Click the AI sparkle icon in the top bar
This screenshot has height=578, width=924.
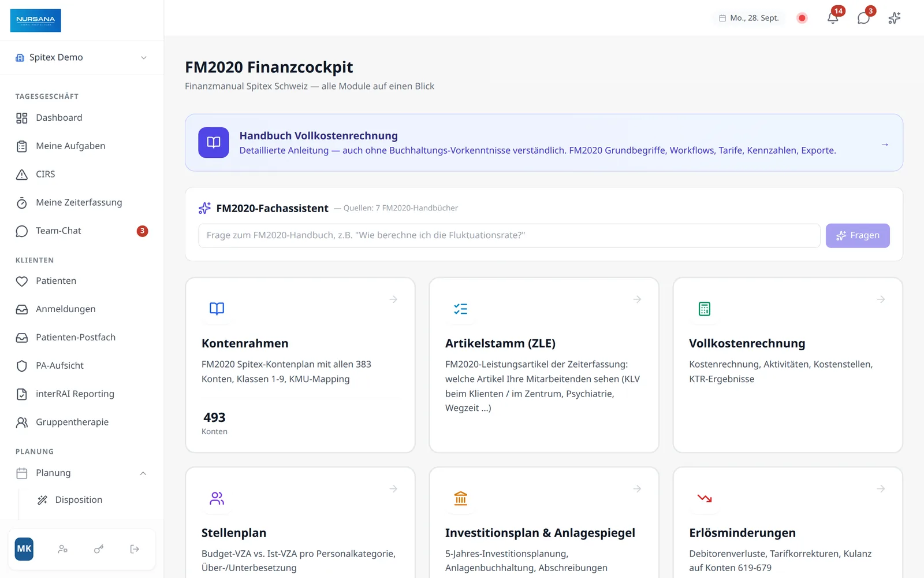pos(895,18)
